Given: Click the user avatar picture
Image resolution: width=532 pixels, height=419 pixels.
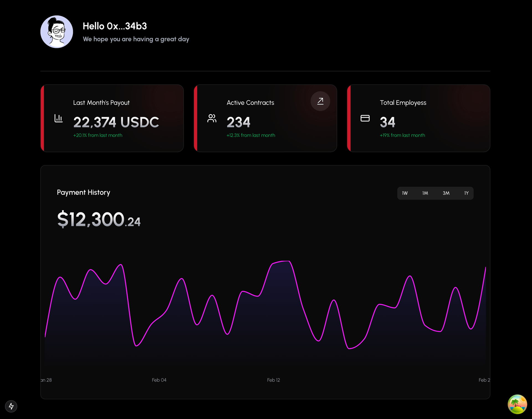Looking at the screenshot, I should (57, 32).
